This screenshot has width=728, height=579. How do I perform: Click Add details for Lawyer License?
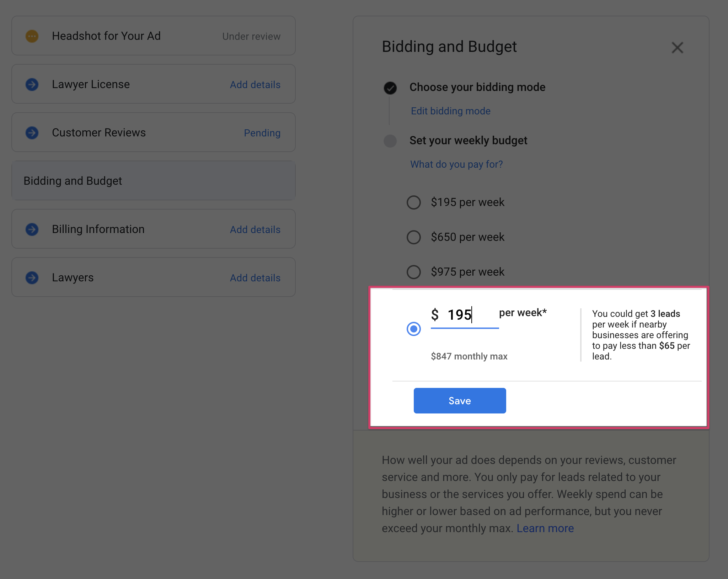point(255,85)
